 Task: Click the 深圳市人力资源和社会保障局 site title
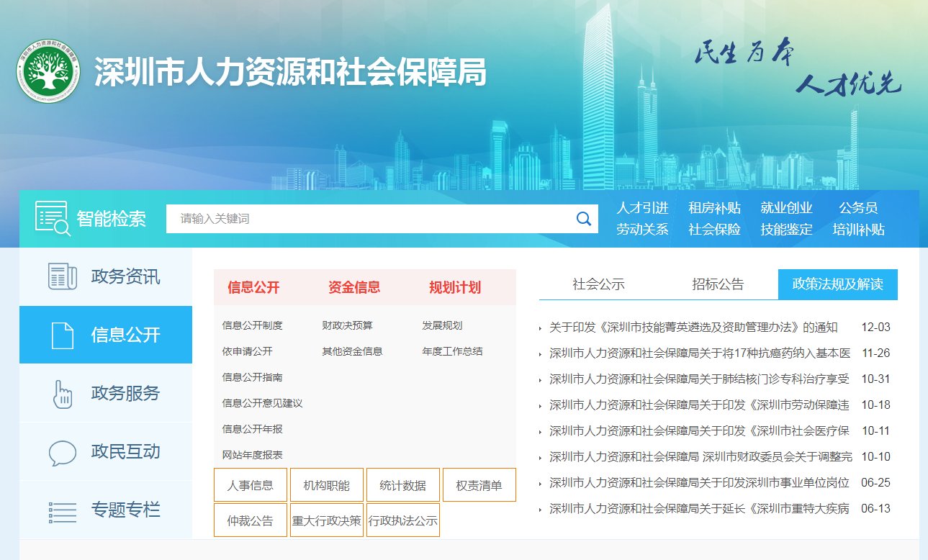[x=291, y=73]
